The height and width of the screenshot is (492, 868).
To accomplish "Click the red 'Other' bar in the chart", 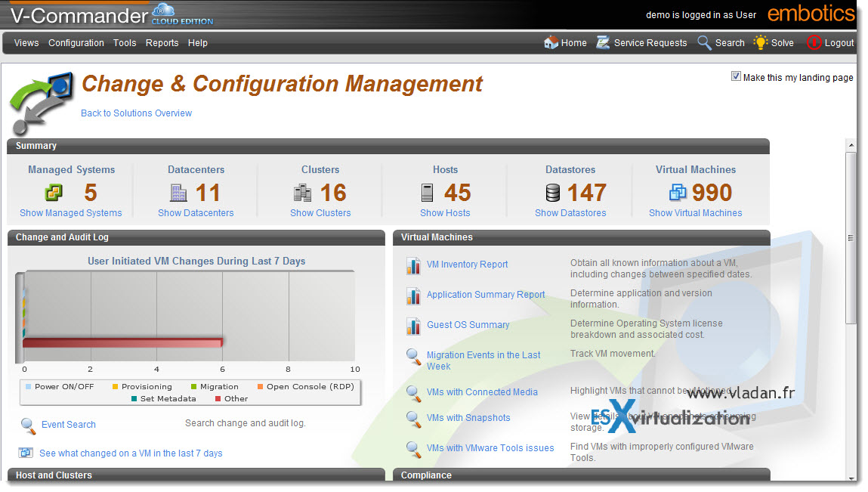I will click(x=122, y=342).
